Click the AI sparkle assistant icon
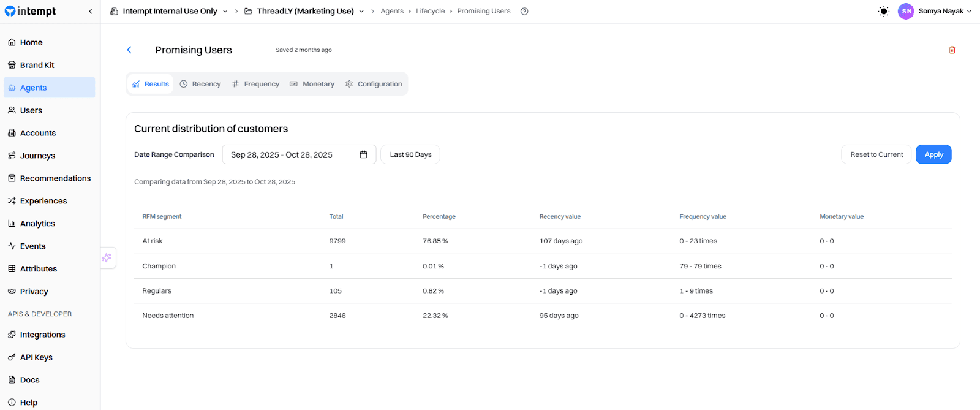The image size is (980, 410). click(x=107, y=257)
